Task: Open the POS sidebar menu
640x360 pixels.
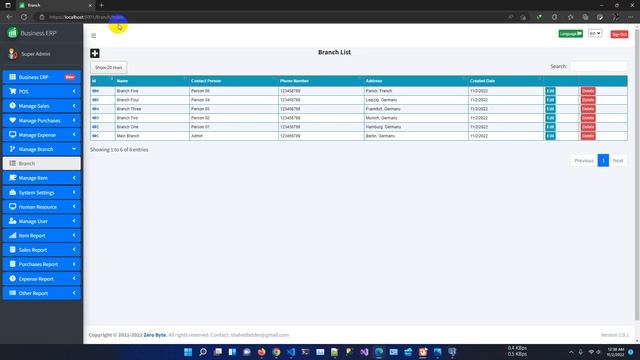Action: point(41,91)
